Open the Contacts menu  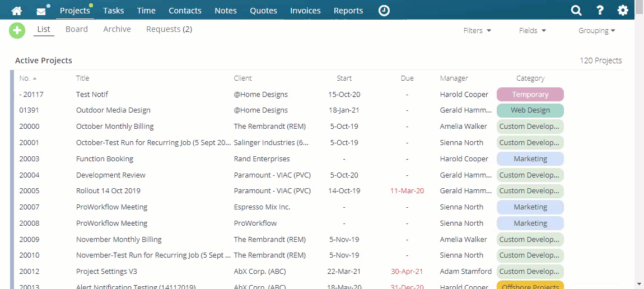(185, 11)
